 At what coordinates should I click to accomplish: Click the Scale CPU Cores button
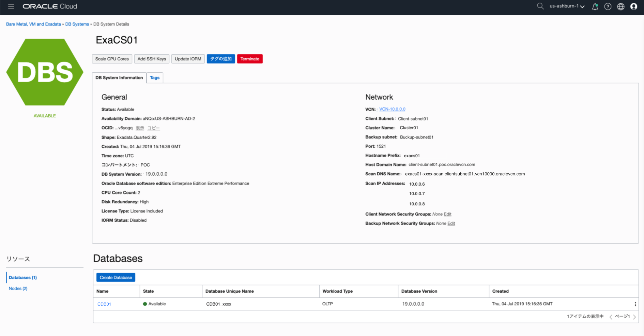112,59
